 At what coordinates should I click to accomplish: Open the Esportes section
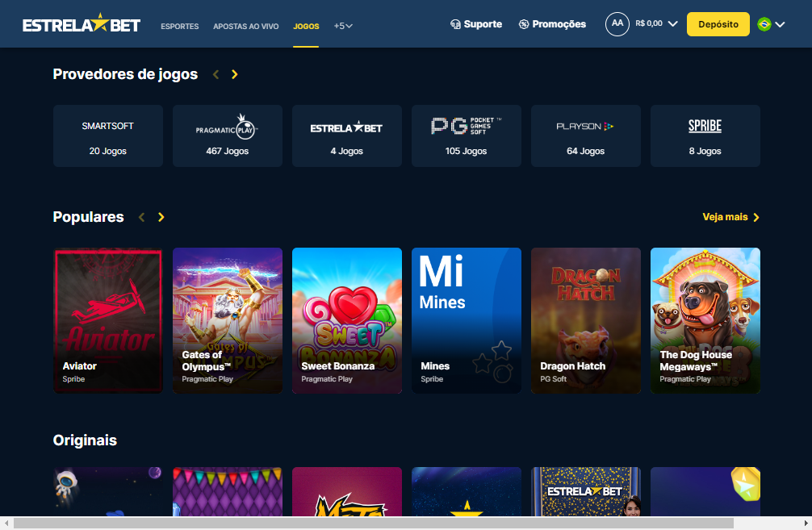coord(180,26)
